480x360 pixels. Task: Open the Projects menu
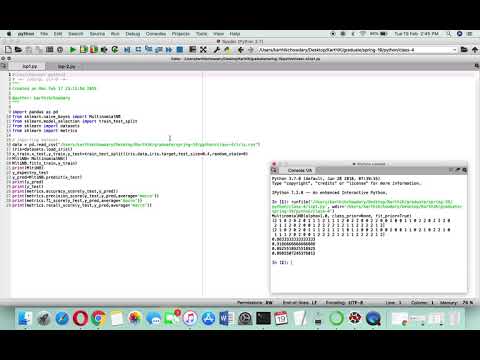(x=181, y=34)
